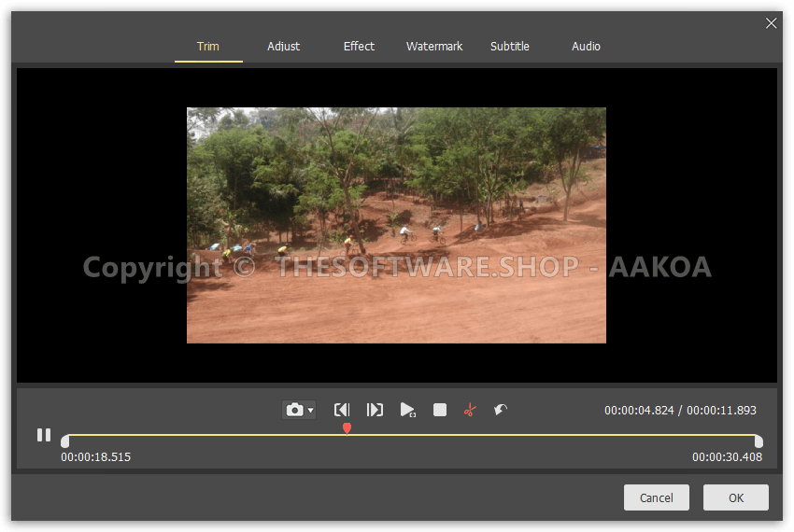
Task: Switch to the Trim tab
Action: (207, 47)
